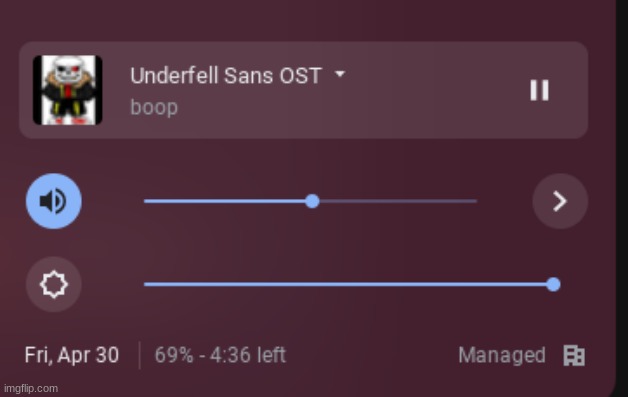
Task: Click the managed-device building icon
Action: point(574,355)
